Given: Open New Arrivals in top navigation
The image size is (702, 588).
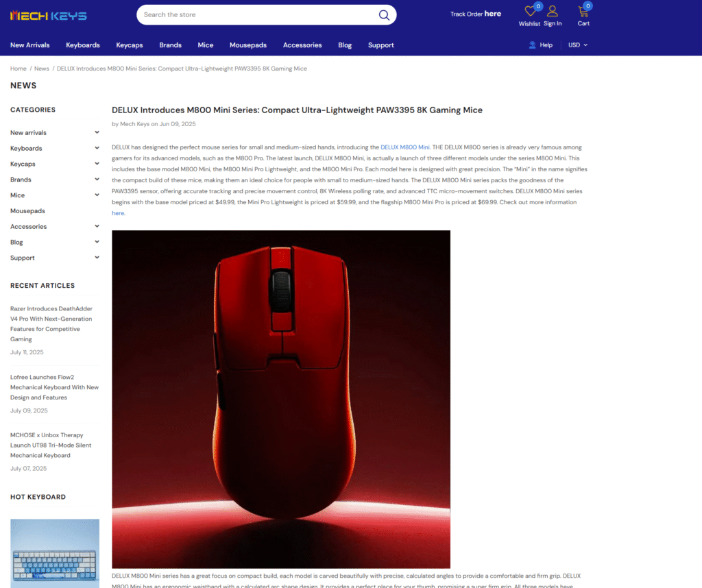Looking at the screenshot, I should click(30, 45).
